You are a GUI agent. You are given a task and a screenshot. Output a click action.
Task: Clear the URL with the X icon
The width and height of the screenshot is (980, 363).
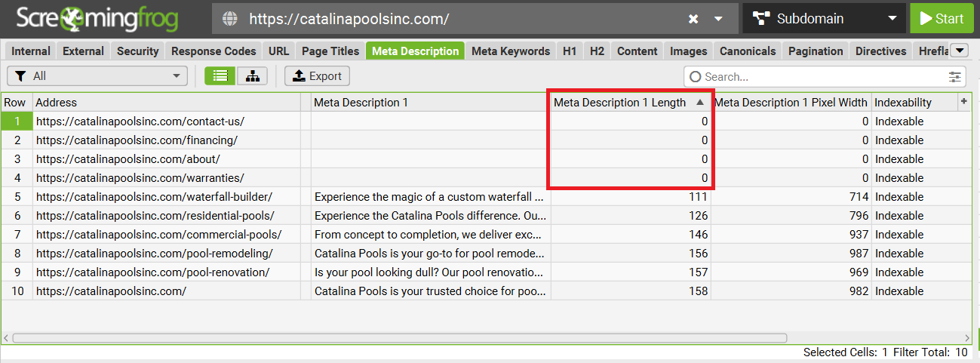(693, 19)
